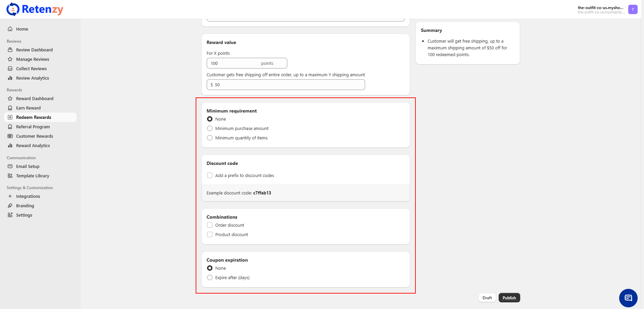Click the Branding brush icon

click(10, 206)
